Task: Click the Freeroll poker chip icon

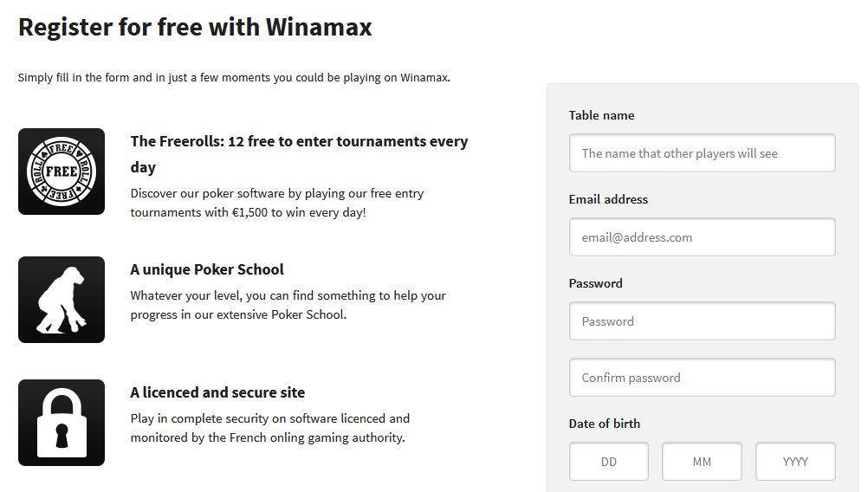Action: coord(62,172)
